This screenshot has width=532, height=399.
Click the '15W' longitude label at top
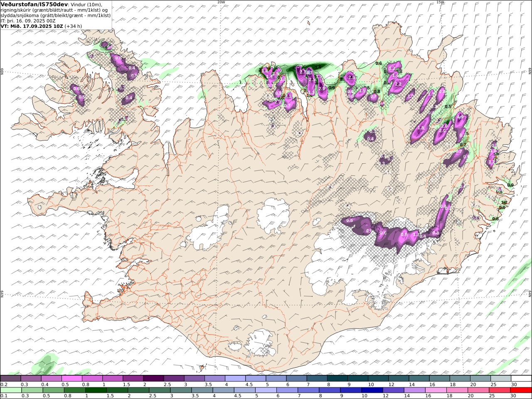point(440,2)
